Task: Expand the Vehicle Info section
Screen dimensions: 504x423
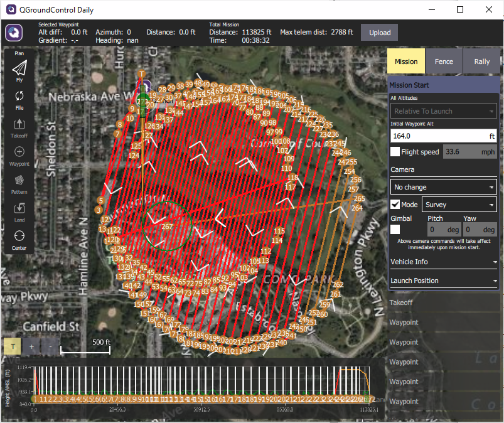Action: tap(444, 262)
